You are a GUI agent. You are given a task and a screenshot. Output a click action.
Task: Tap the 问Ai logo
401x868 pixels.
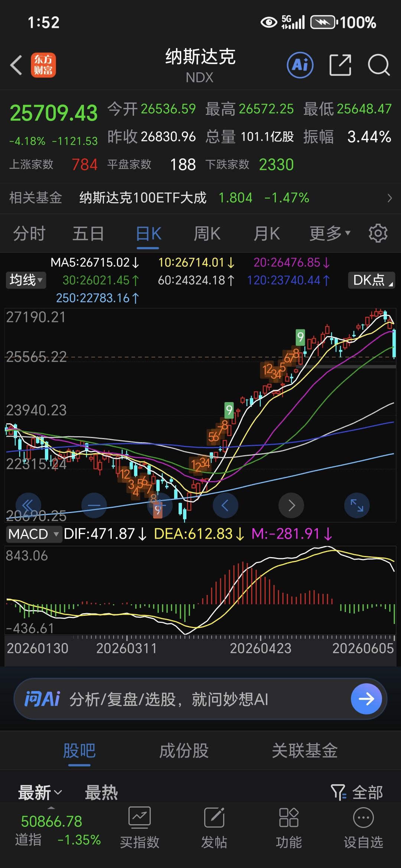[42, 699]
